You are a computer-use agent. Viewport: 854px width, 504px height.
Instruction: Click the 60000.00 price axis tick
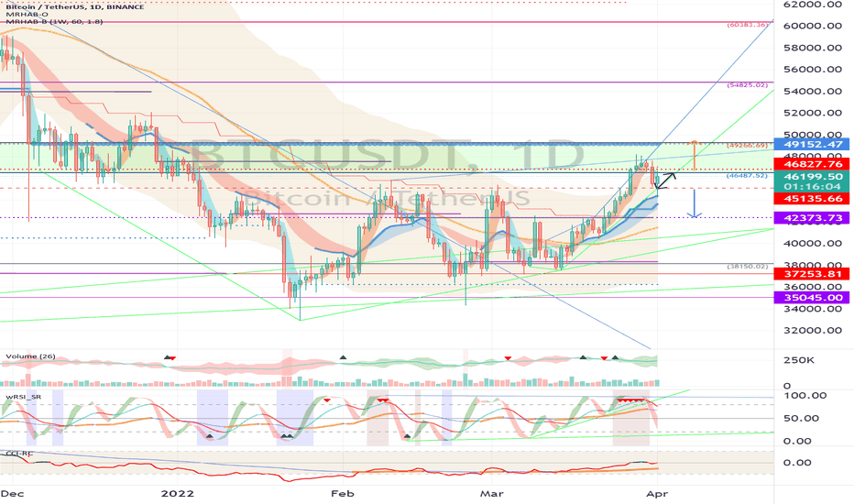click(x=813, y=26)
